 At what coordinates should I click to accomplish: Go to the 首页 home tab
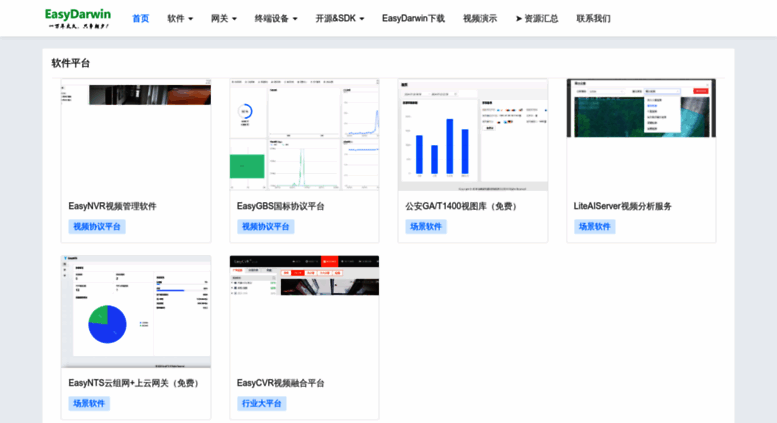pos(140,18)
